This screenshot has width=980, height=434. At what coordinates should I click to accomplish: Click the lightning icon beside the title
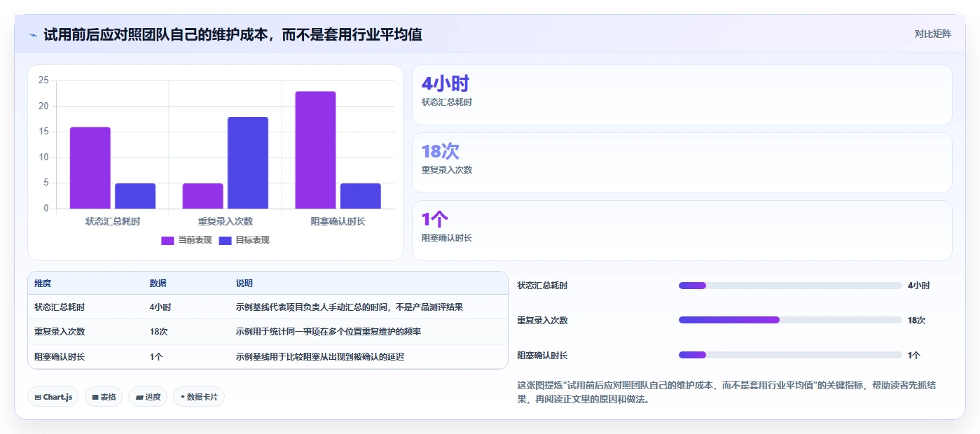point(33,35)
